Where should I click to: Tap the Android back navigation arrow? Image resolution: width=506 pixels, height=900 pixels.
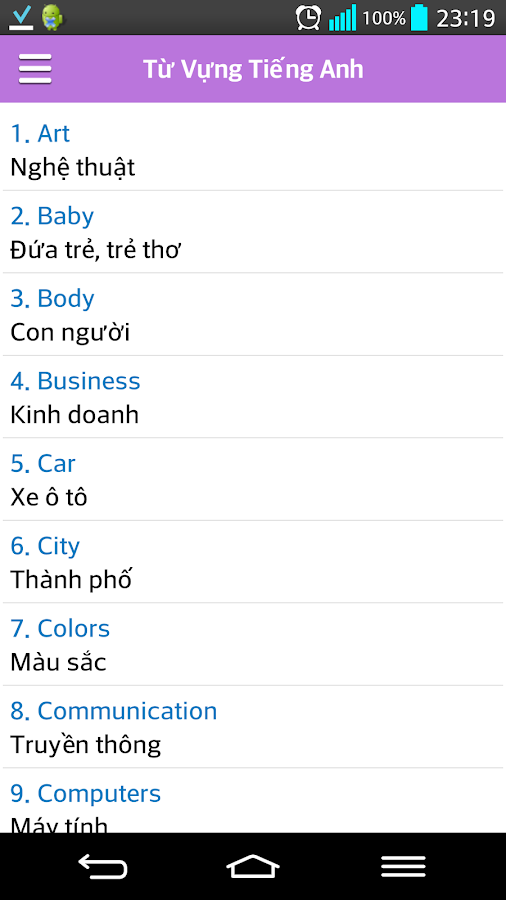tap(103, 866)
